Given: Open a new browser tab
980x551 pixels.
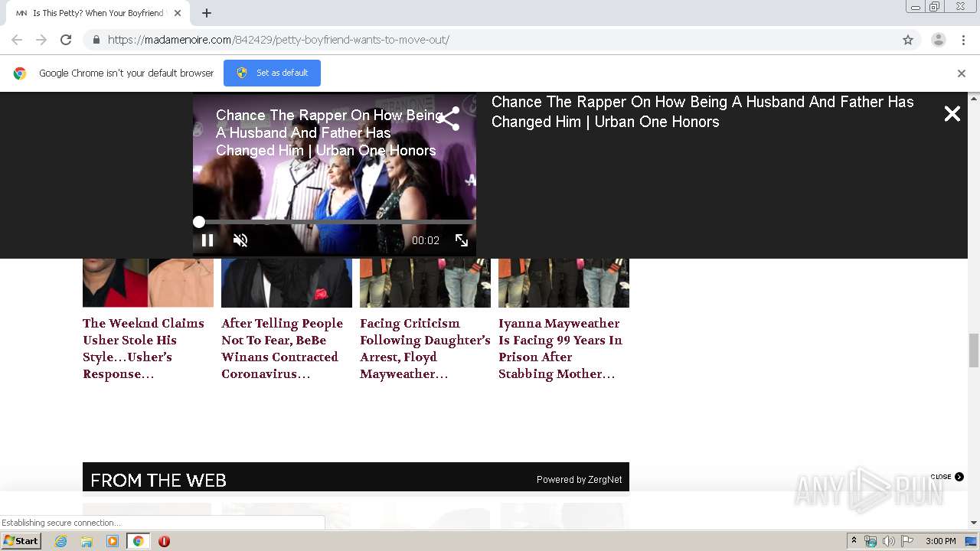Looking at the screenshot, I should tap(207, 13).
